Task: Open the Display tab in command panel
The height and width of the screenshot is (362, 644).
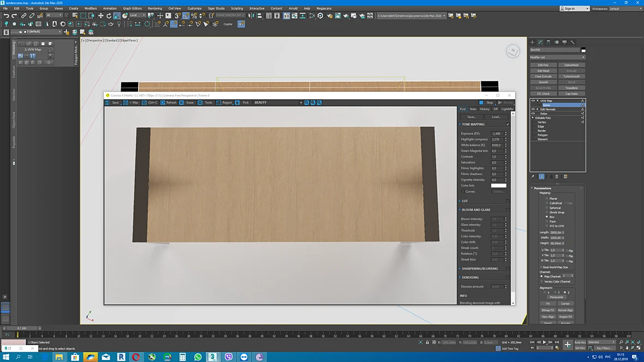Action: (565, 42)
